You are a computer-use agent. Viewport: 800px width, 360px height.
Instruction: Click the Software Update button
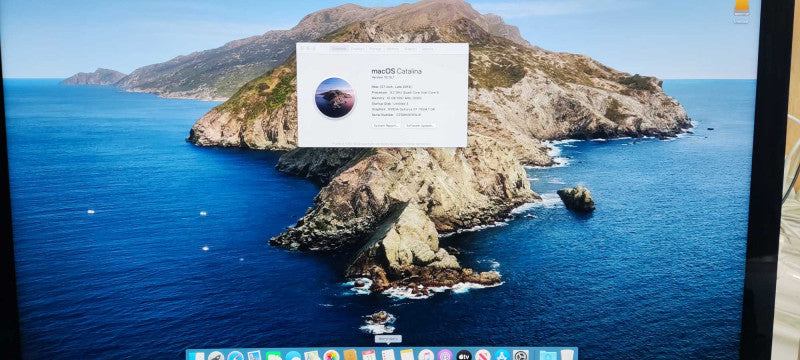pyautogui.click(x=420, y=125)
